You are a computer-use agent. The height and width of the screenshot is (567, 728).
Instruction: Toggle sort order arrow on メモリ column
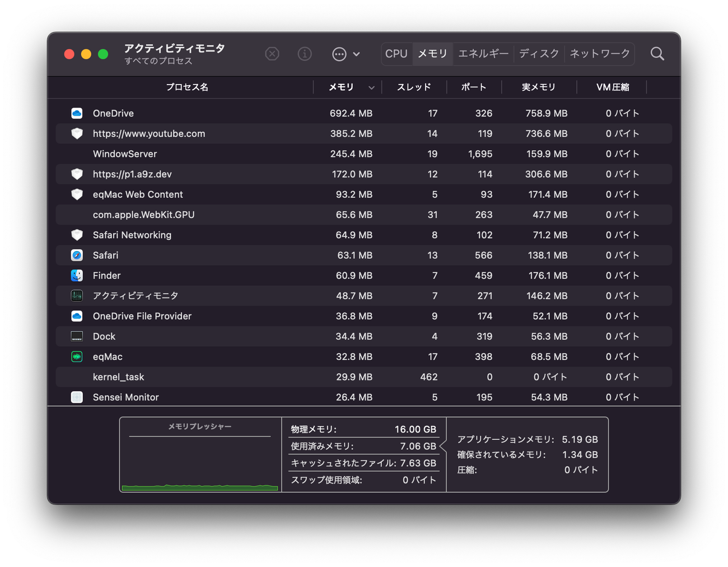tap(371, 87)
